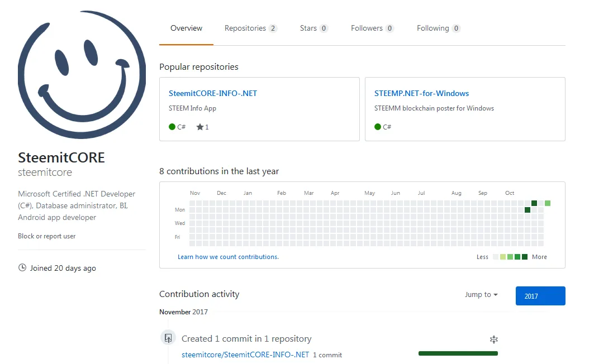
Task: Click the green commit progress bar
Action: click(x=458, y=353)
